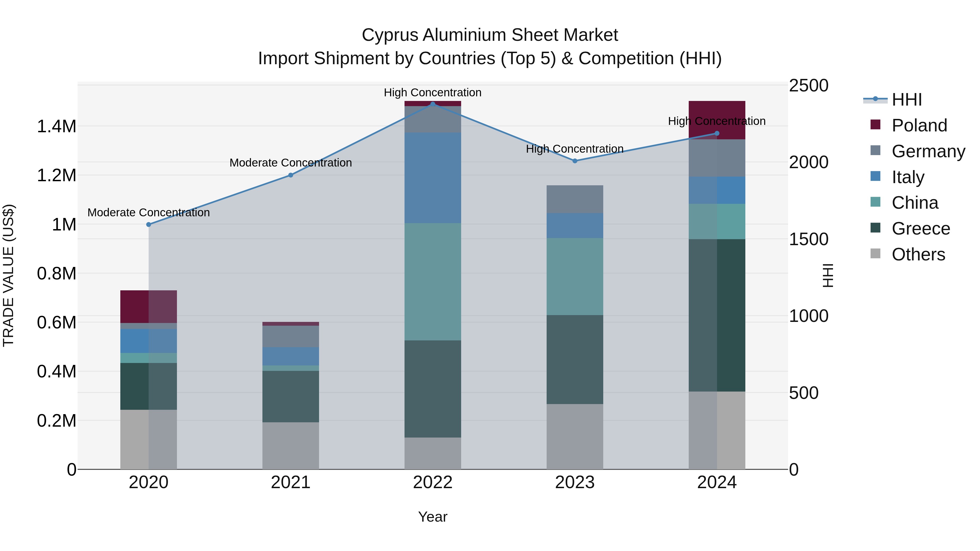980x551 pixels.
Task: Click the 2021 x-axis label
Action: pyautogui.click(x=291, y=482)
